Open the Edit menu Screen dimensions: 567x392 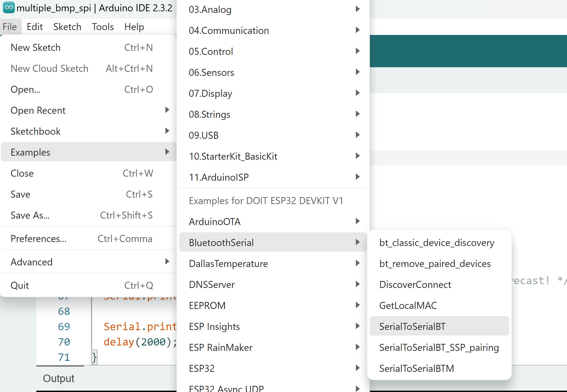tap(35, 27)
